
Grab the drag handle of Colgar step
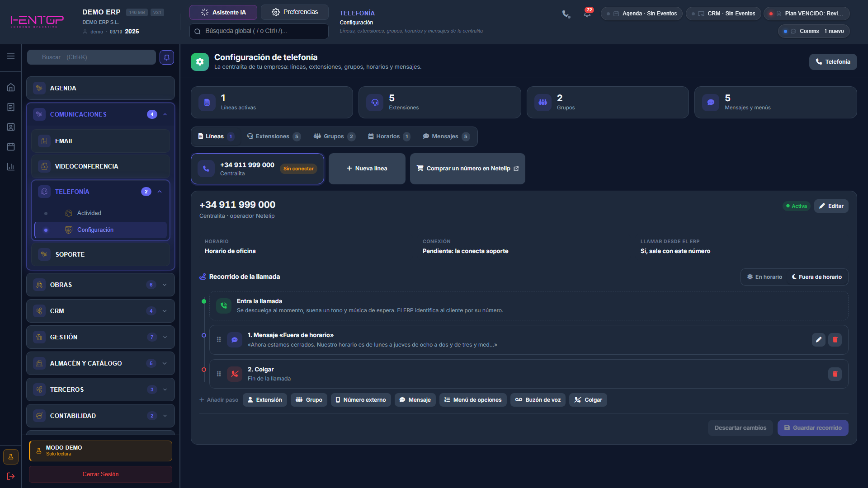click(x=219, y=374)
